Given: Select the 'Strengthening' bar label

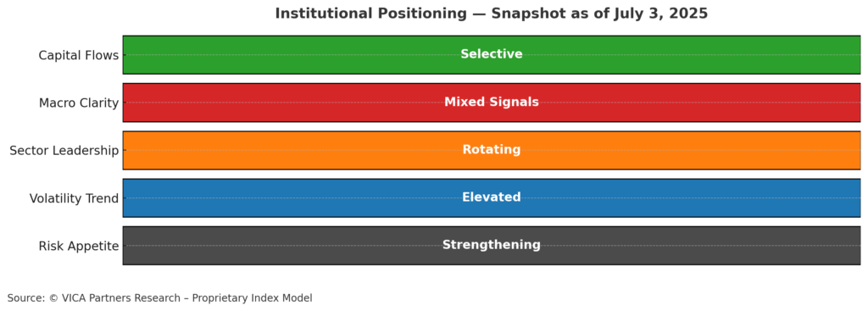Looking at the screenshot, I should tap(492, 245).
